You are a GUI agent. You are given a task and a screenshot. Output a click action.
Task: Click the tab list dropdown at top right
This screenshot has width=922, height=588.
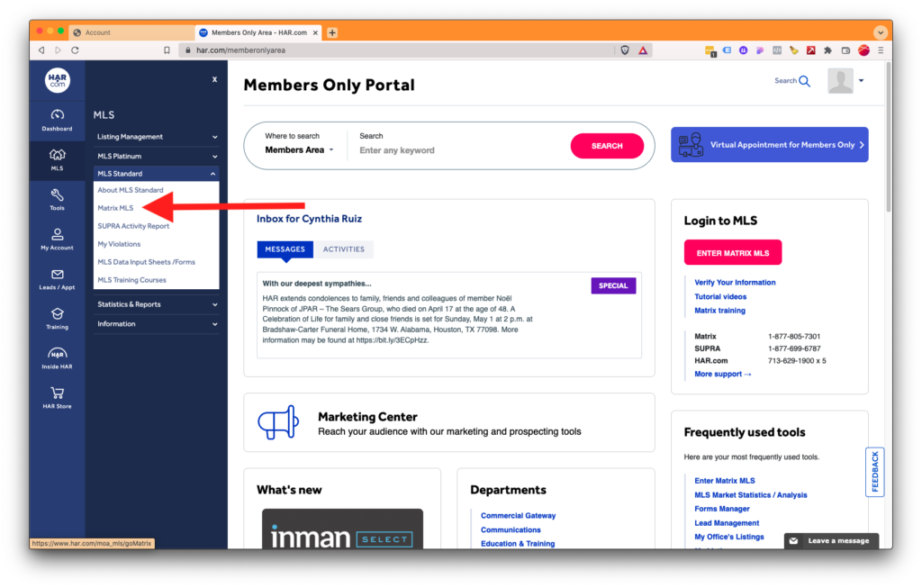pos(880,32)
